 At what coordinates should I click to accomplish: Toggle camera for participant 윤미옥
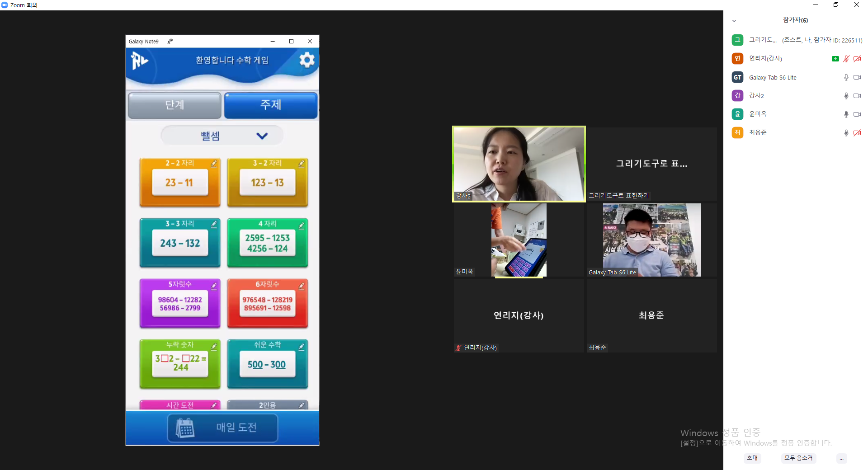coord(857,114)
